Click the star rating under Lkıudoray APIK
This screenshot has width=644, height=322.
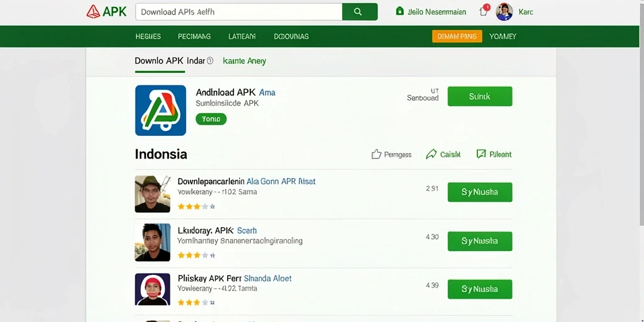point(196,255)
